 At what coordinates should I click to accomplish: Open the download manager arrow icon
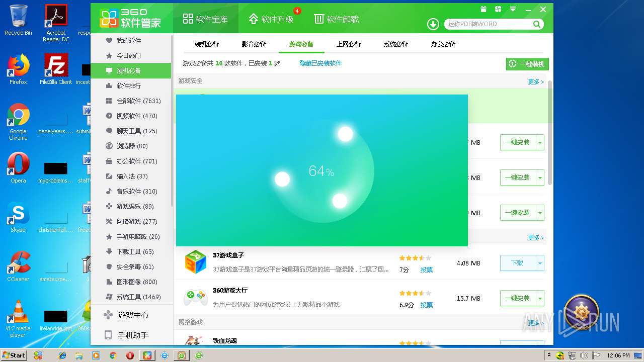[x=433, y=24]
